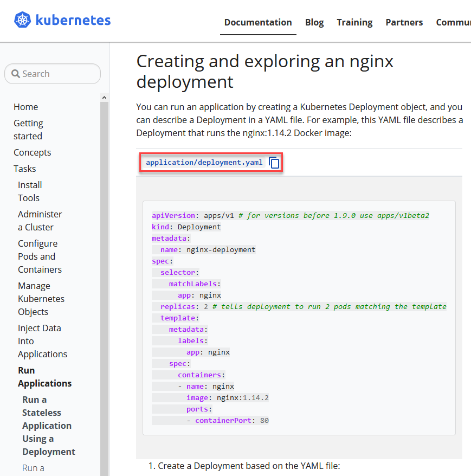
Task: Open Concepts in the sidebar
Action: [32, 152]
